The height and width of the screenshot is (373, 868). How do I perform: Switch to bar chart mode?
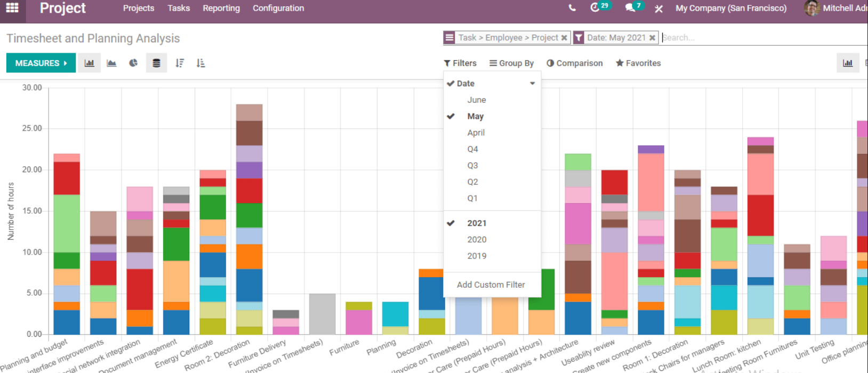coord(89,63)
